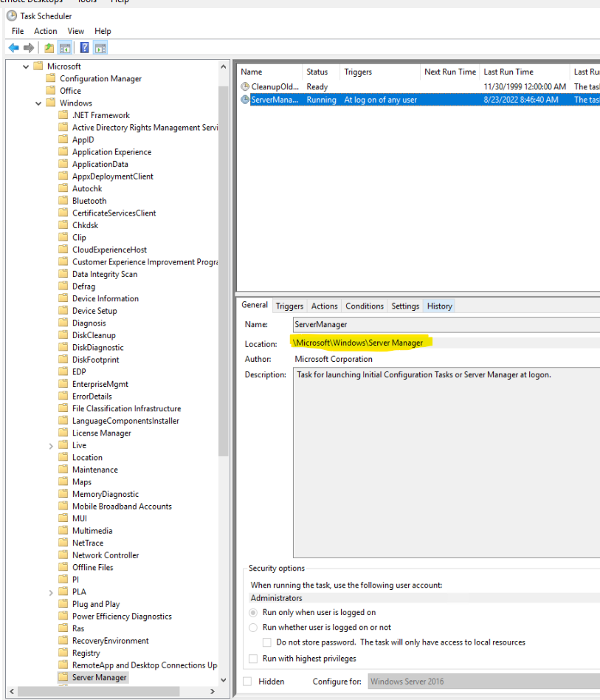Collapse the Microsoft tree node
The width and height of the screenshot is (600, 700).
point(26,66)
